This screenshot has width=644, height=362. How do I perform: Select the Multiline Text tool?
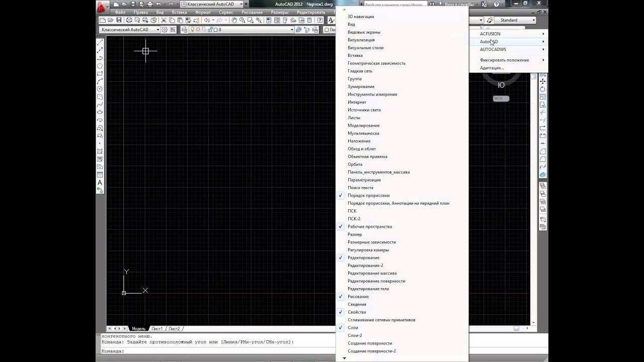[x=100, y=183]
